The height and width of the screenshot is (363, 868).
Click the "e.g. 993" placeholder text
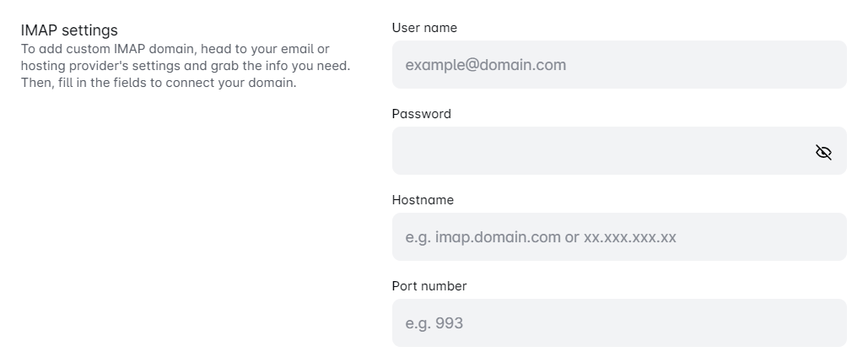tap(434, 323)
